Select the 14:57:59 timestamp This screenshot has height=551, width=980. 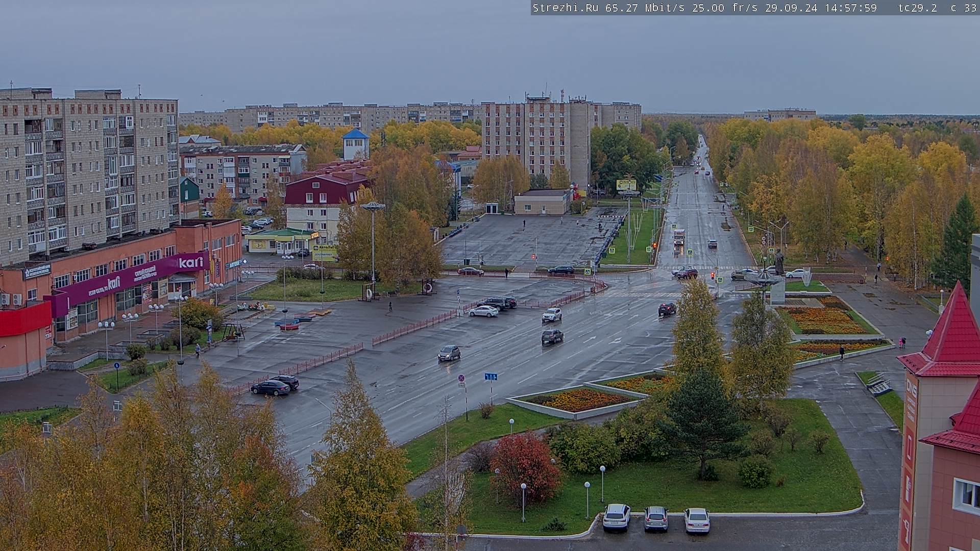pos(850,8)
